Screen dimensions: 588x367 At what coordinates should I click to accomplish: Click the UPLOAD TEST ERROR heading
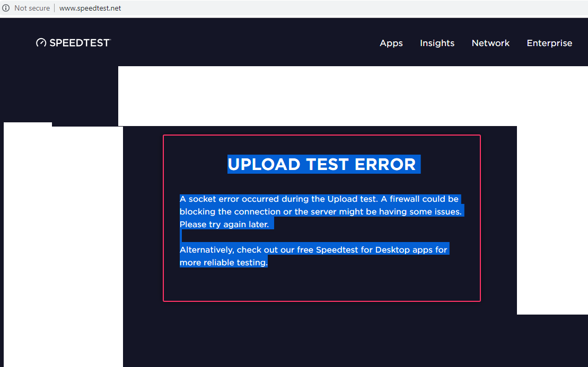pos(322,164)
